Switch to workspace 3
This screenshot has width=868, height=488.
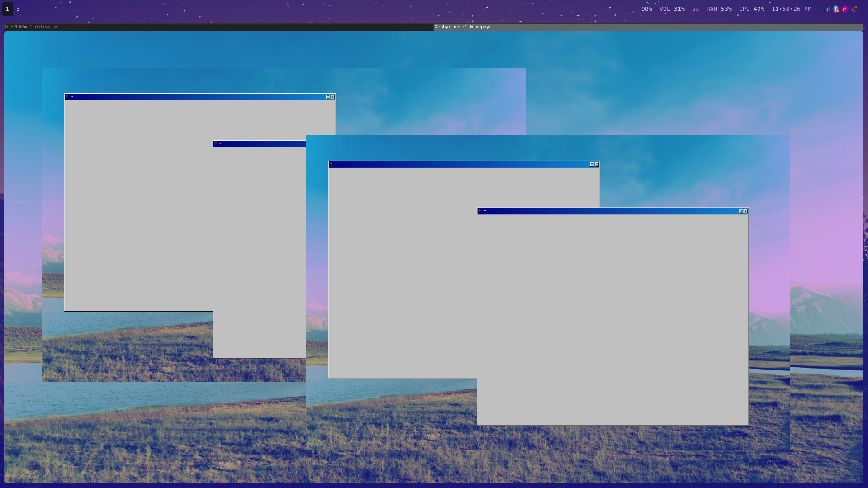coord(18,9)
